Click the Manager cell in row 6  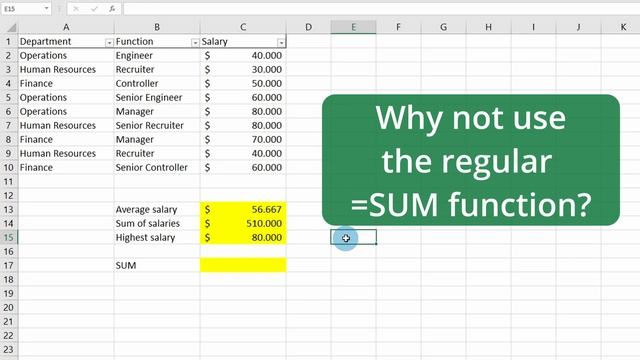157,111
